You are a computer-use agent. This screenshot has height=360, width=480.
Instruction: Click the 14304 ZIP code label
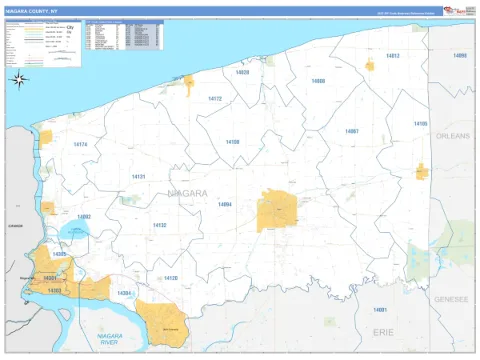pos(124,293)
